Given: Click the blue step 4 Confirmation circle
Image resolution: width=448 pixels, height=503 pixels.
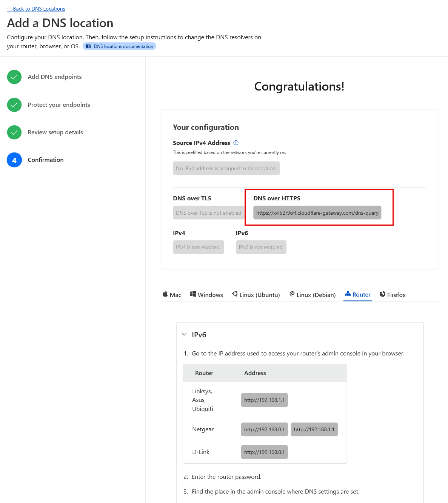Looking at the screenshot, I should click(14, 160).
